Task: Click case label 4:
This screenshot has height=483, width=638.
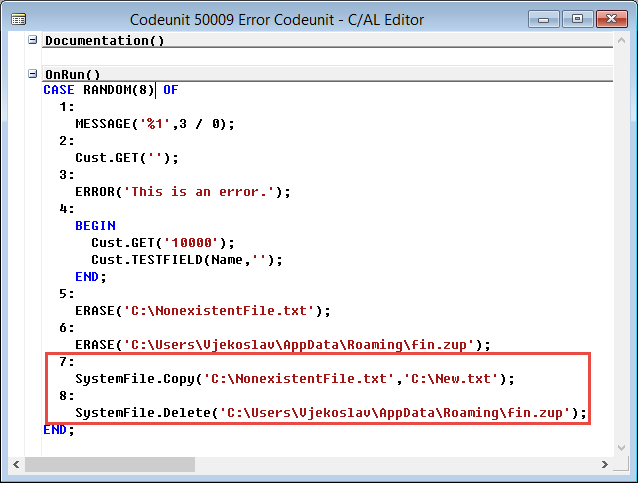Action: (x=67, y=209)
